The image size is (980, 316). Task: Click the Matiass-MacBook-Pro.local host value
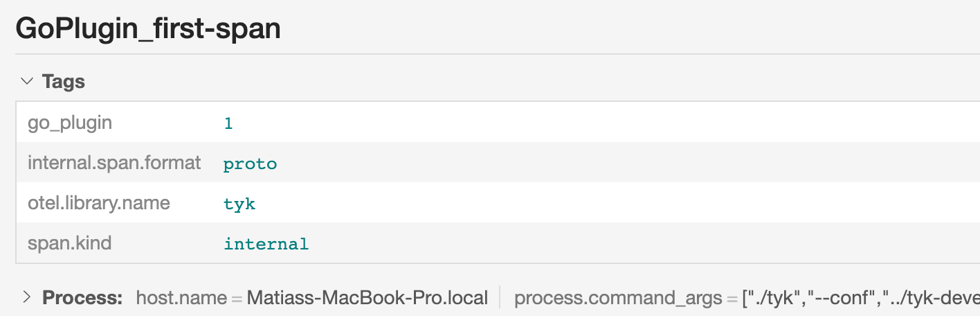367,298
